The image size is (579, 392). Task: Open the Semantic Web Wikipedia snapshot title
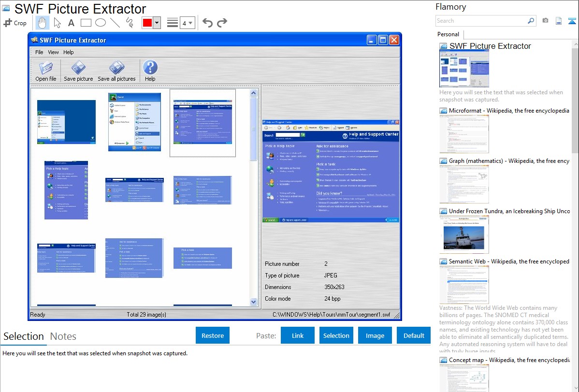coord(509,261)
